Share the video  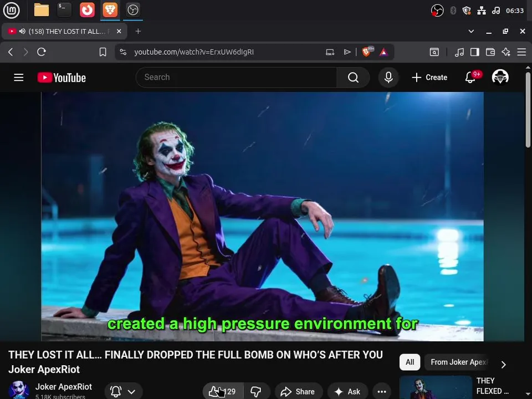click(298, 392)
